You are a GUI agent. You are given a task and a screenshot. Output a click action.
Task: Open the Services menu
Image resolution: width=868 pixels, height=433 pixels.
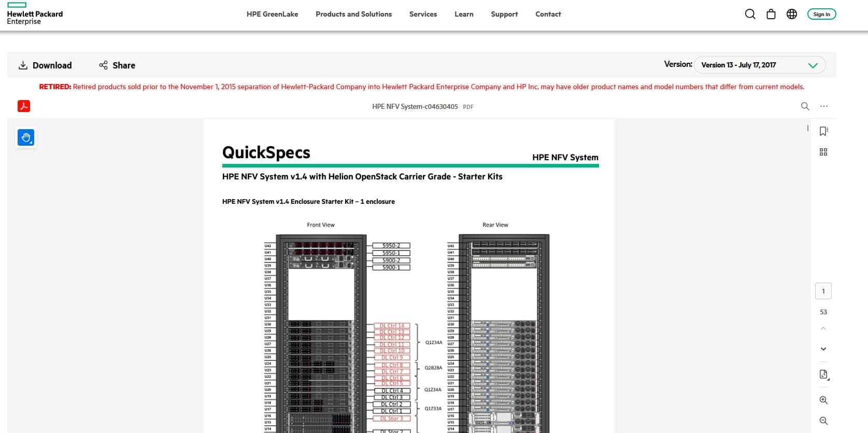(423, 14)
